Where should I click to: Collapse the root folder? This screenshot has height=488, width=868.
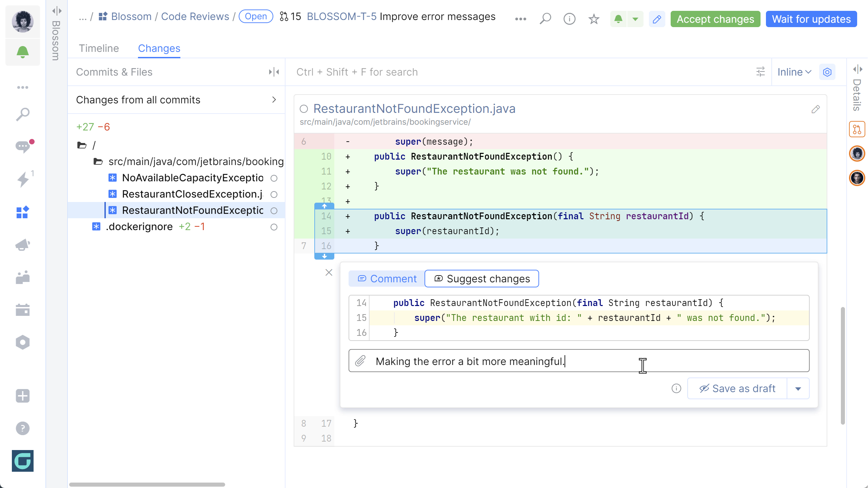[82, 145]
